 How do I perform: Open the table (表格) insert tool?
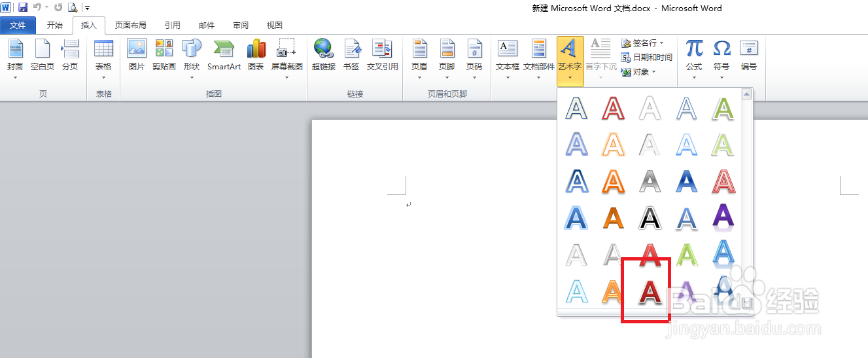click(103, 59)
